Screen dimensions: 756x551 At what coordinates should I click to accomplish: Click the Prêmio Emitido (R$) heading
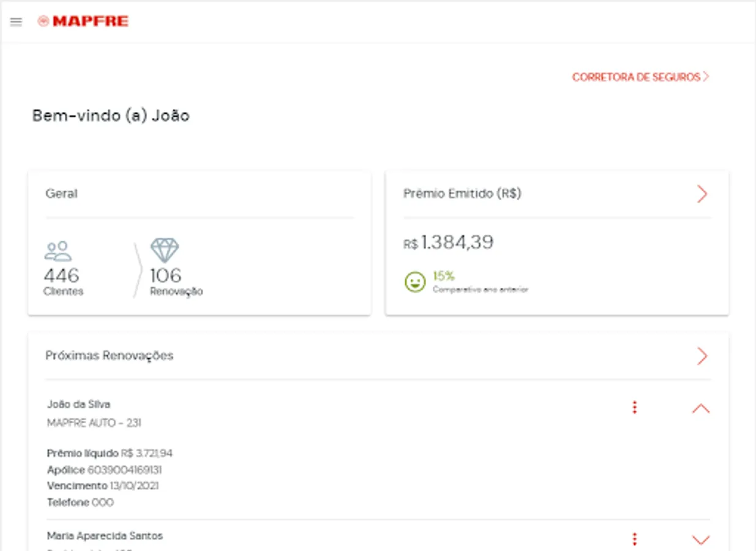462,194
